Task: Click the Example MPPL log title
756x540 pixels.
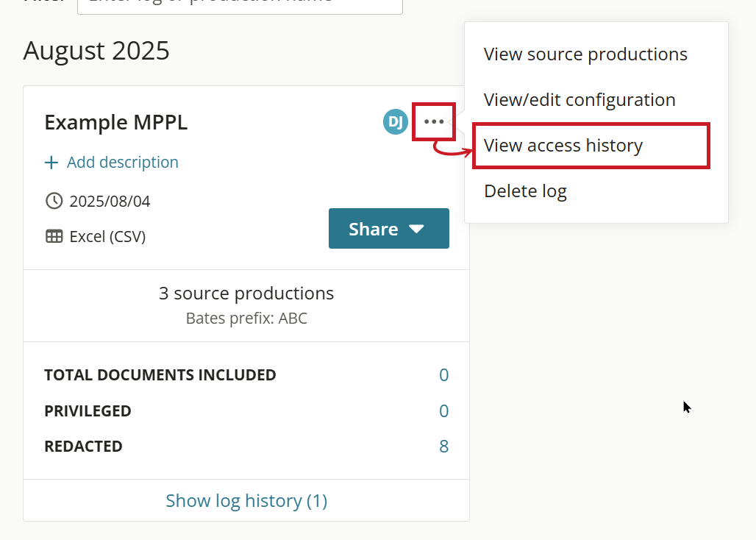Action: 116,123
